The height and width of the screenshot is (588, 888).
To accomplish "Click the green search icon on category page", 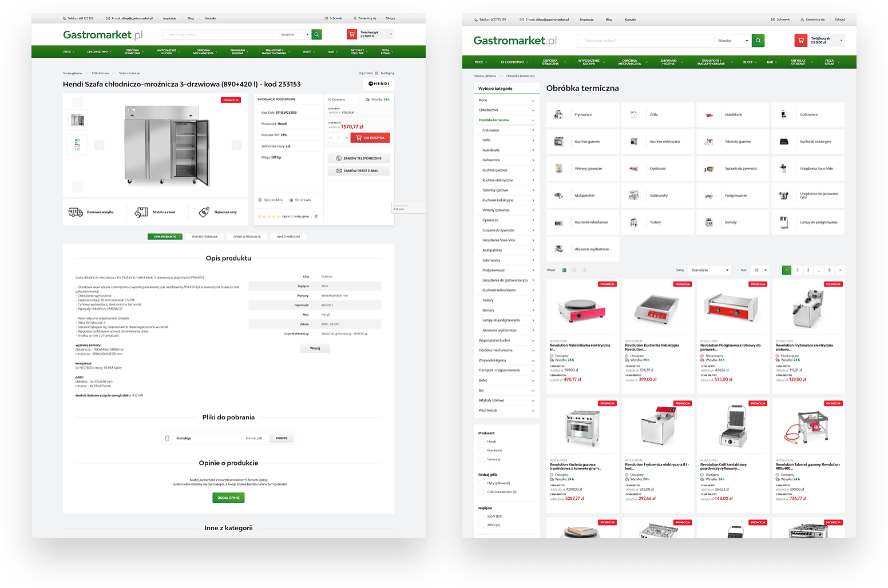I will click(x=758, y=41).
